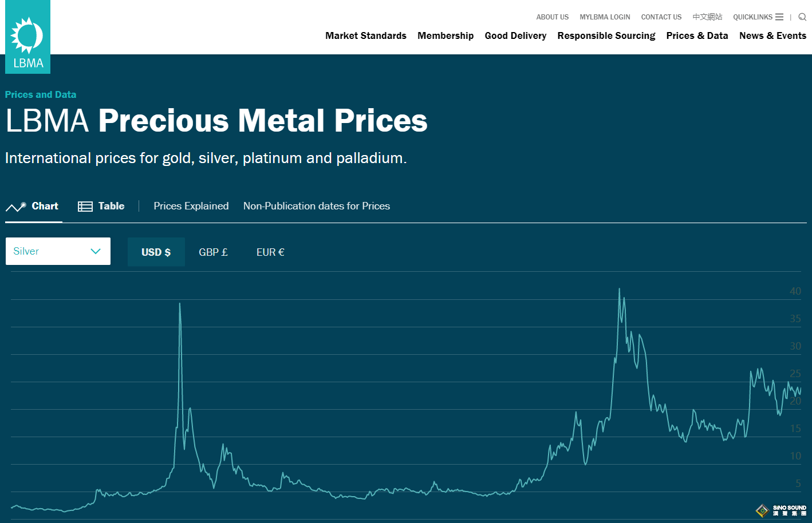The image size is (812, 523).
Task: Click the LBMA logo
Action: coord(27,37)
